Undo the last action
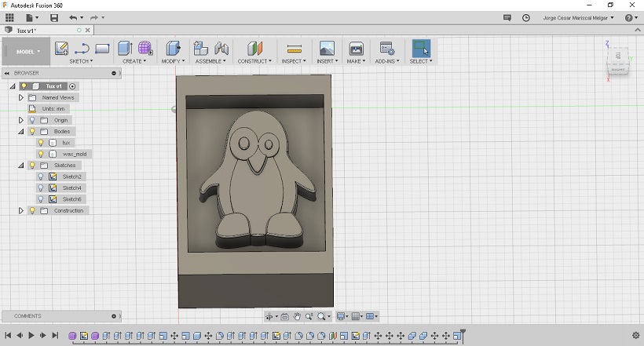The image size is (644, 346). point(73,17)
